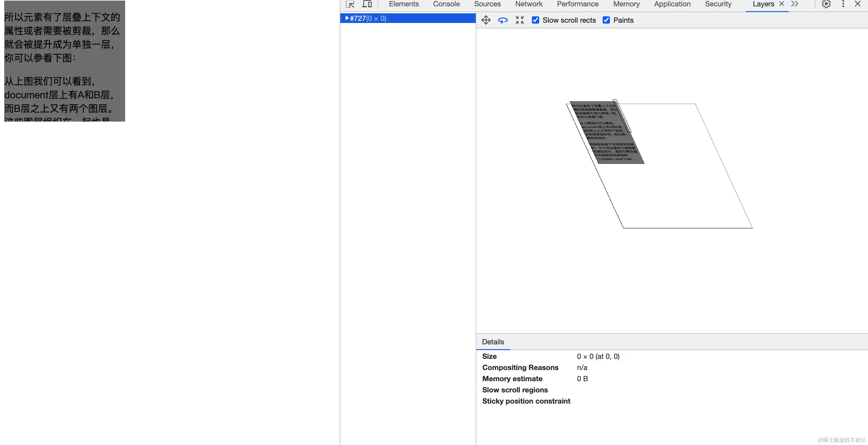Go to the Performance tab
This screenshot has height=445, width=868.
[x=578, y=4]
